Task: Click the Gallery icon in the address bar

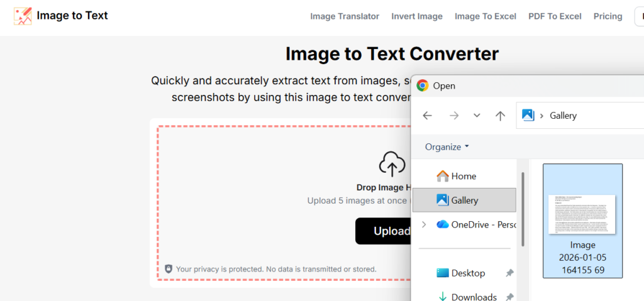Action: (528, 116)
